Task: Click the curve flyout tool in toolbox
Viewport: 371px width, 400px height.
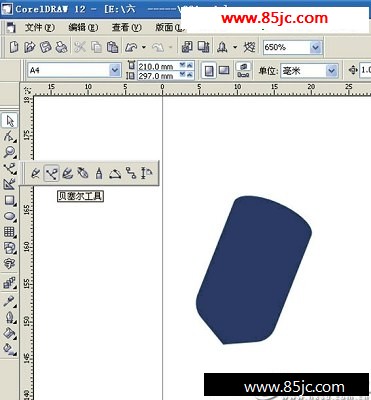Action: click(x=10, y=168)
